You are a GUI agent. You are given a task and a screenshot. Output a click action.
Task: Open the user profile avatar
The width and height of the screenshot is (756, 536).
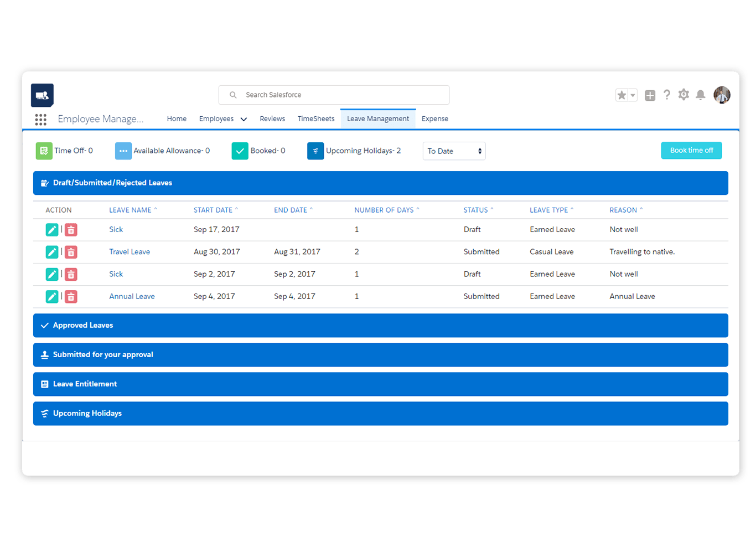tap(722, 95)
